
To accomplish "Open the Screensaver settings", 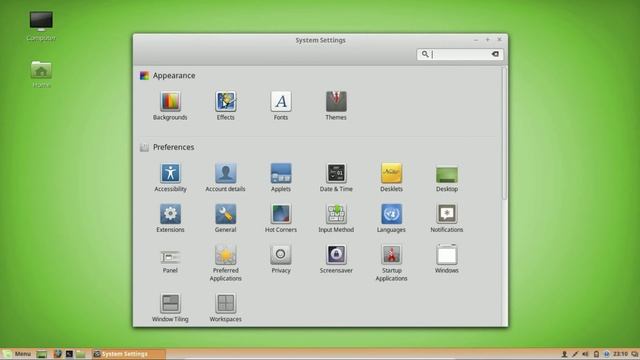I will pyautogui.click(x=336, y=259).
